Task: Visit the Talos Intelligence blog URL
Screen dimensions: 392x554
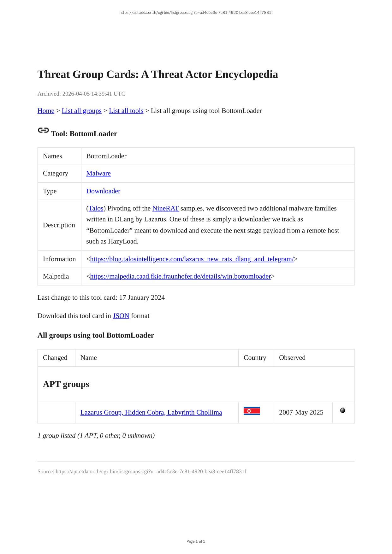Action: (x=192, y=259)
